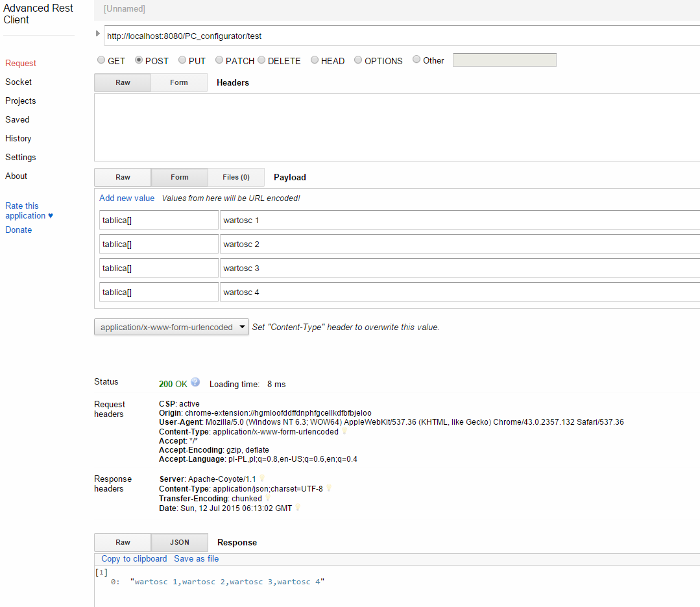The height and width of the screenshot is (607, 700).
Task: Click the [Unnamed] request title
Action: [124, 9]
